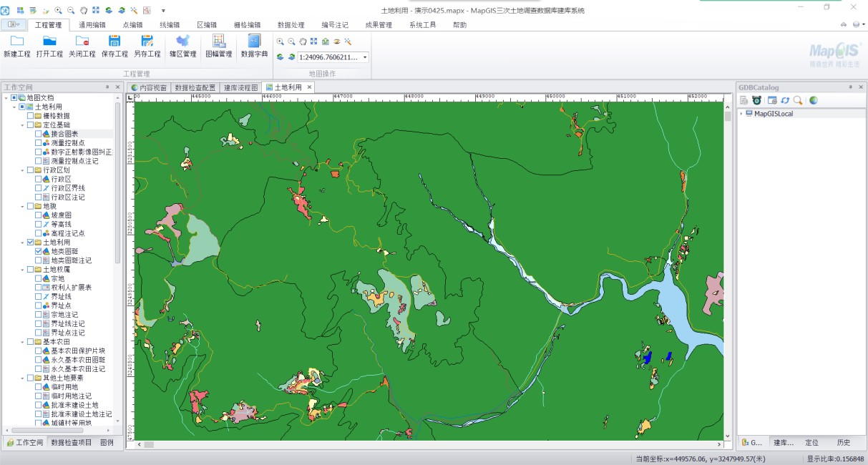This screenshot has width=868, height=465.
Task: Pin the GDBCatalog panel via pushpin icon
Action: tap(851, 87)
